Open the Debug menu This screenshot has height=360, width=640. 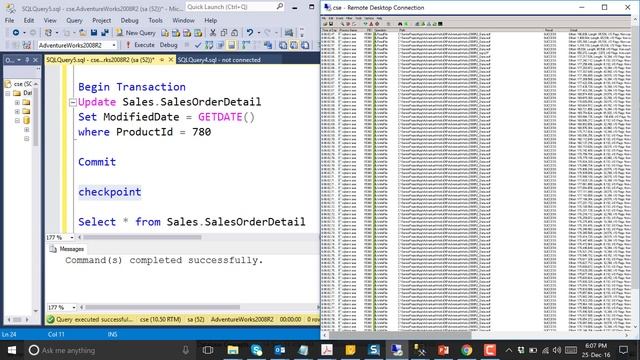pos(129,20)
